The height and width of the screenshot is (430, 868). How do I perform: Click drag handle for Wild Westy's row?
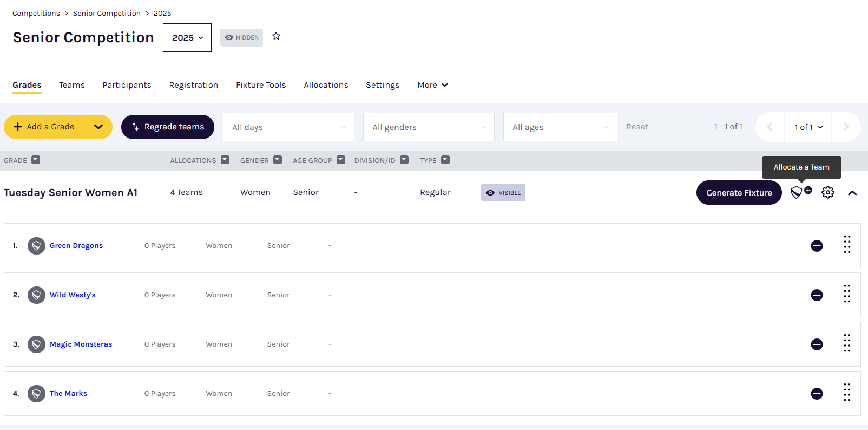coord(846,294)
